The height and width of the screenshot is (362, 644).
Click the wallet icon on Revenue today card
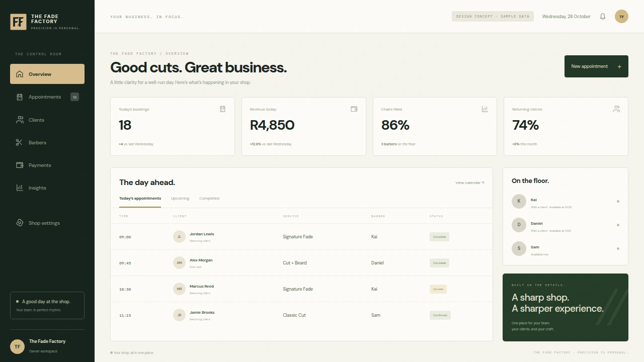354,109
